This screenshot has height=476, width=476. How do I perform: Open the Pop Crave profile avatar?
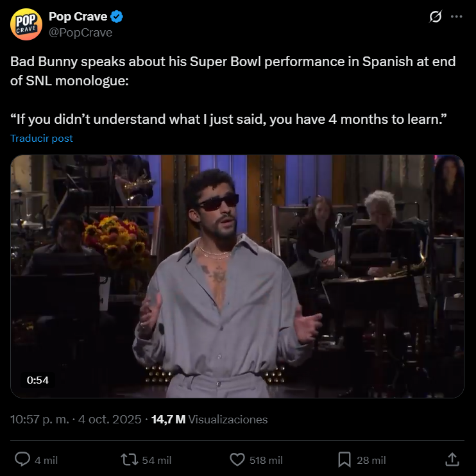(26, 24)
